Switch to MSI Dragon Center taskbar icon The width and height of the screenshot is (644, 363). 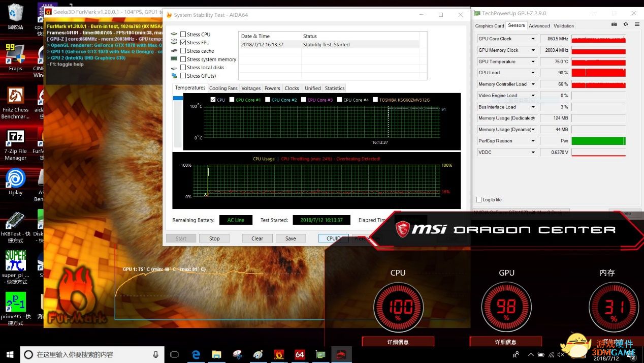pos(341,354)
